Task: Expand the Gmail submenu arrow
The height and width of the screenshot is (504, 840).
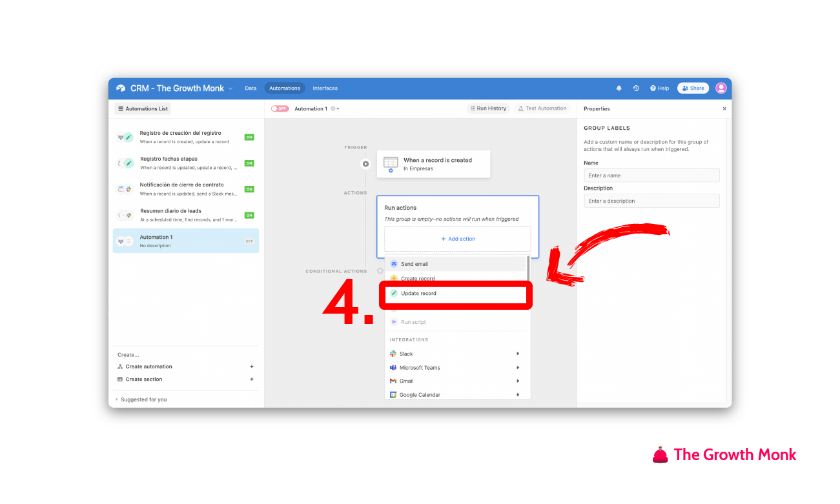Action: 518,381
